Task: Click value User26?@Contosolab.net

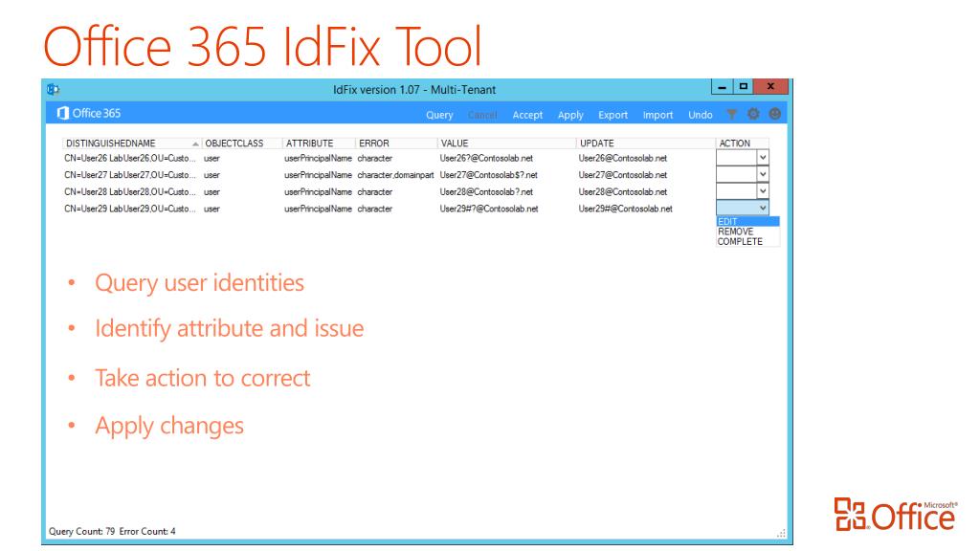Action: pyautogui.click(x=486, y=158)
